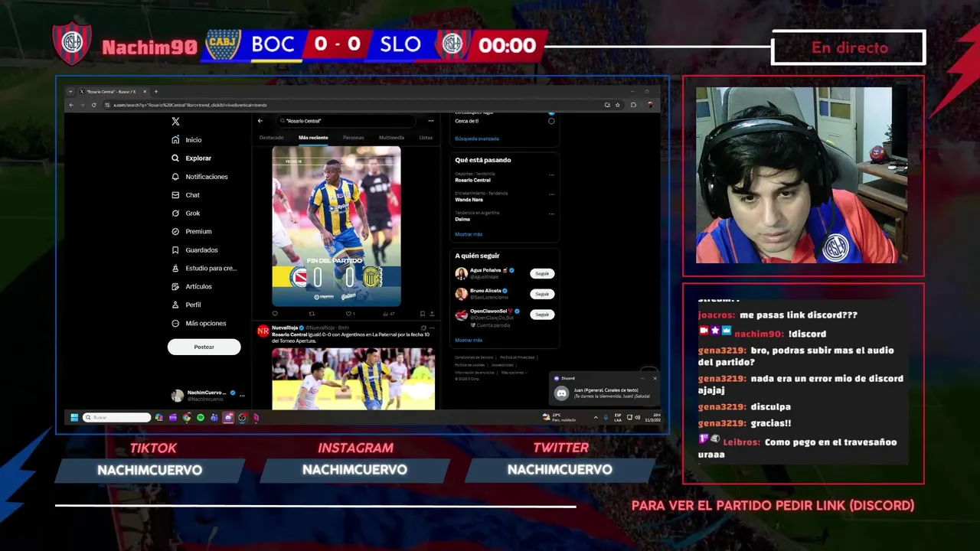Open Estudio para creadores in sidebar
Image resolution: width=980 pixels, height=551 pixels.
204,269
